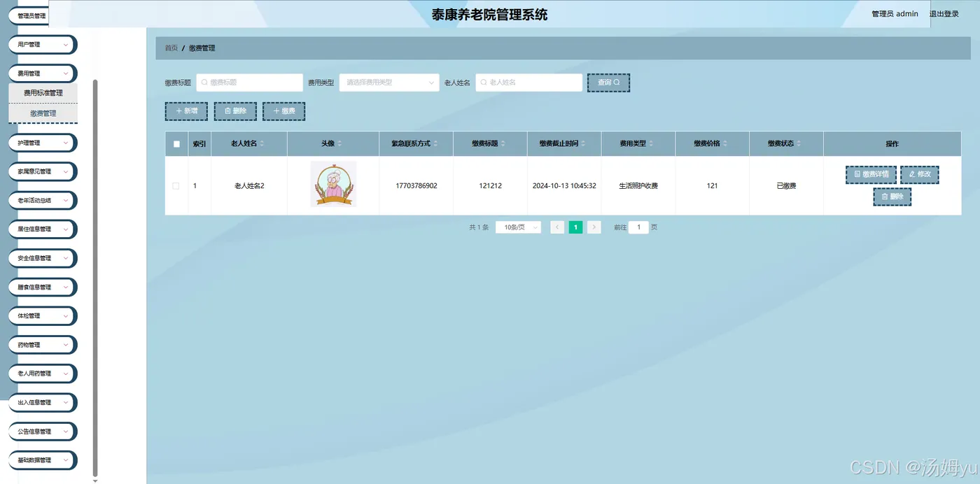Click sort arrows on 缴费标题 column header

pos(503,144)
